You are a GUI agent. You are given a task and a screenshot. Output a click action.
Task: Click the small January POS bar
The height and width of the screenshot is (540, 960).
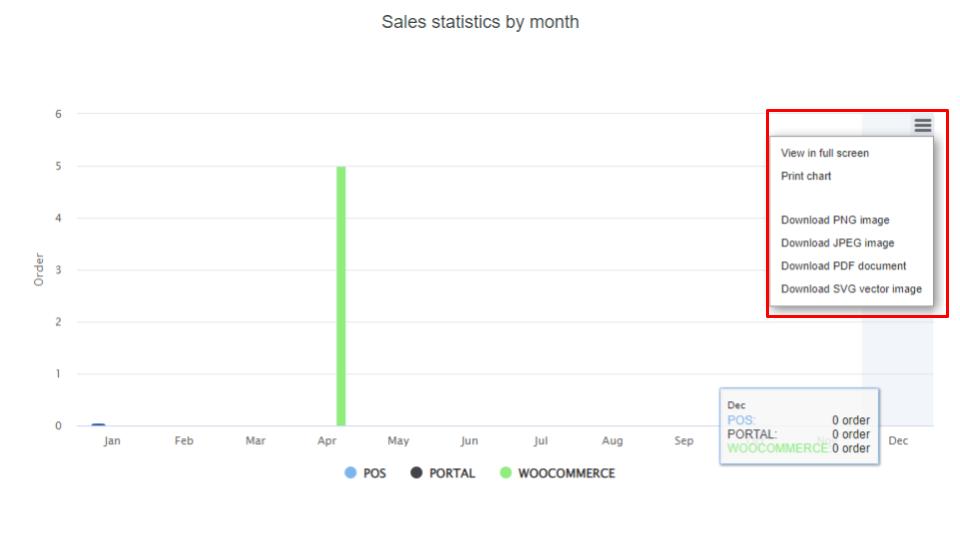coord(98,425)
